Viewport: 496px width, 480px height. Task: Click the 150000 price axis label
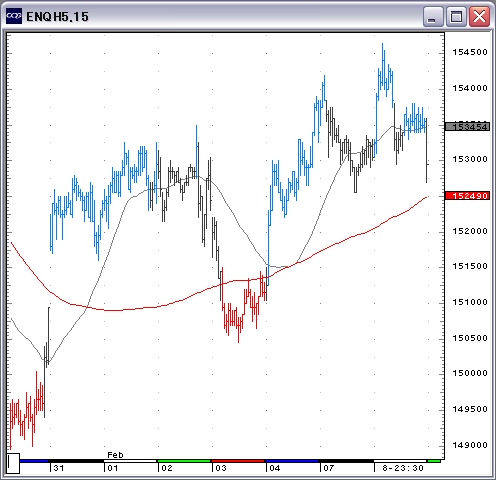pyautogui.click(x=470, y=373)
